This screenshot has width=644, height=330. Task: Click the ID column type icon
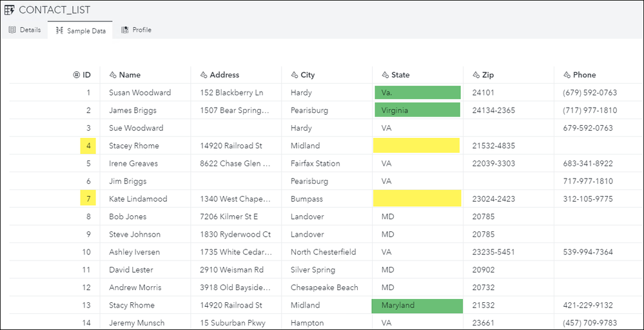pyautogui.click(x=76, y=75)
